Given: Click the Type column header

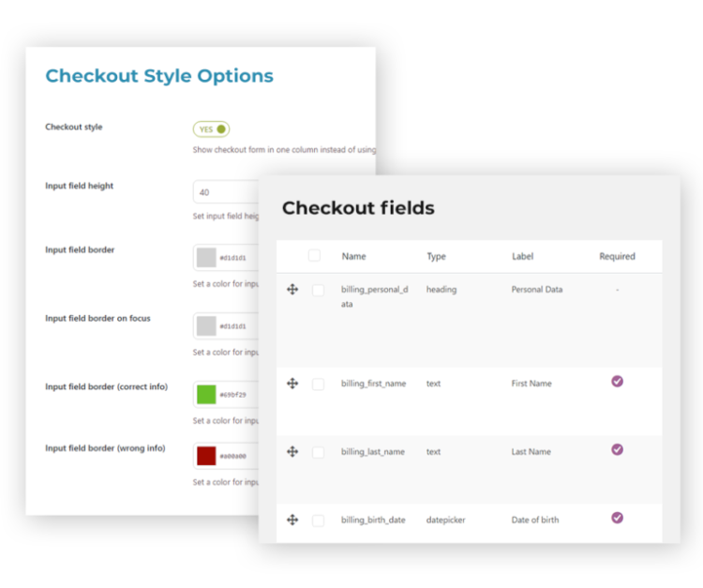Looking at the screenshot, I should [x=436, y=257].
